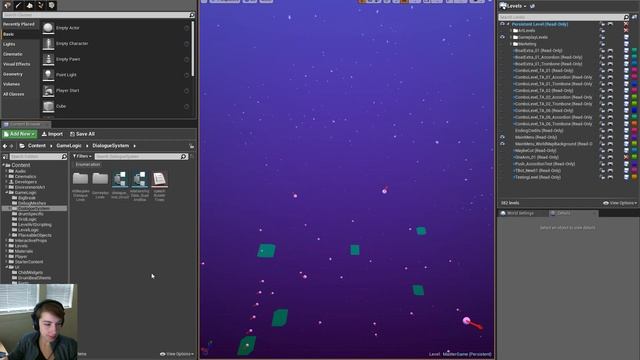Open info for Empty Actor row
640x360 pixels.
pos(187,28)
